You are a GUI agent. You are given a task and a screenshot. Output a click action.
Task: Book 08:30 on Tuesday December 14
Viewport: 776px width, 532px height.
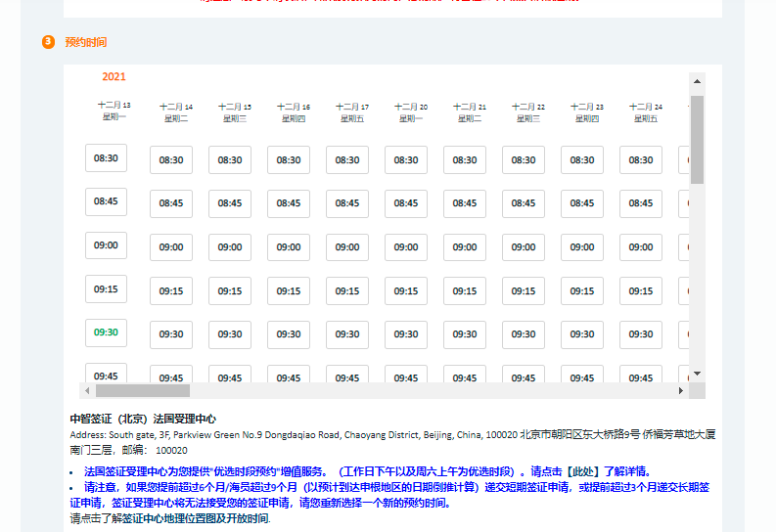171,160
